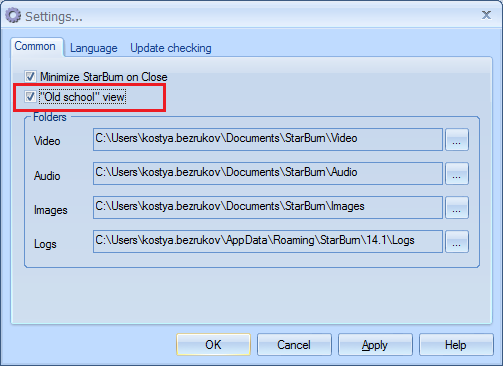Open the Update checking tab
The image size is (503, 366).
click(x=171, y=48)
